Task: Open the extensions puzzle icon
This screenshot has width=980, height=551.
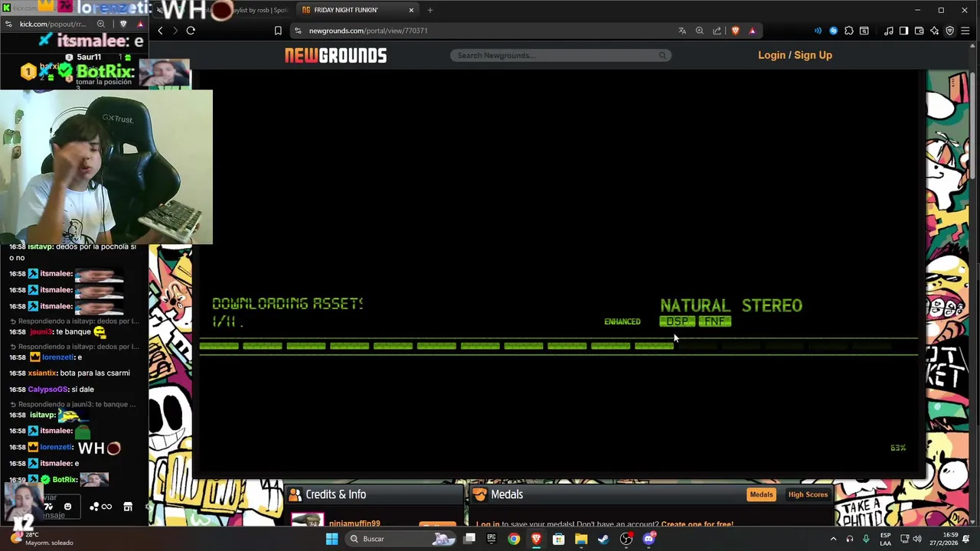Action: pos(848,31)
